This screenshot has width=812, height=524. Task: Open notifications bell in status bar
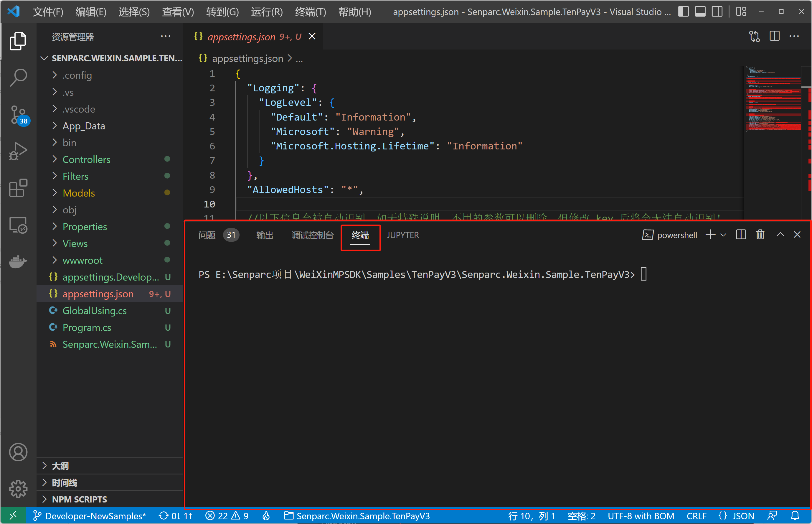tap(795, 516)
